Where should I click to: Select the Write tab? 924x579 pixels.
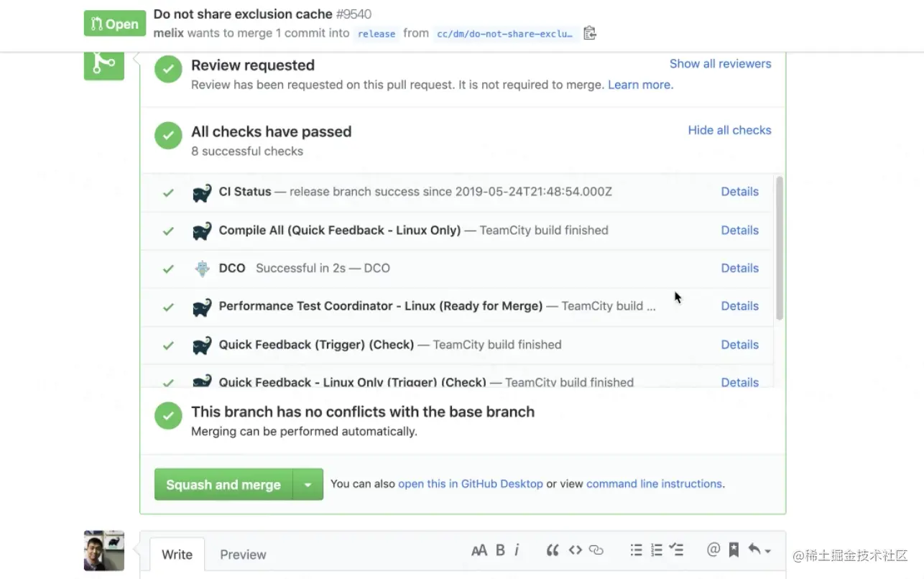coord(177,555)
